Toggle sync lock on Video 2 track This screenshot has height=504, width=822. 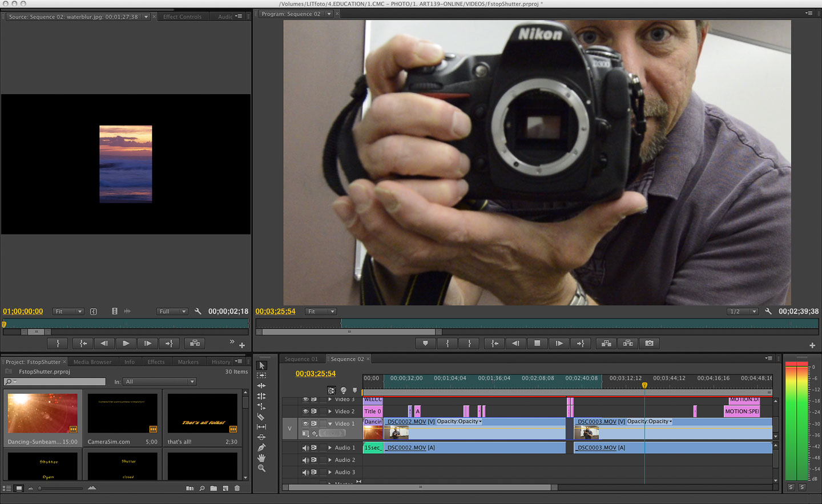[313, 411]
